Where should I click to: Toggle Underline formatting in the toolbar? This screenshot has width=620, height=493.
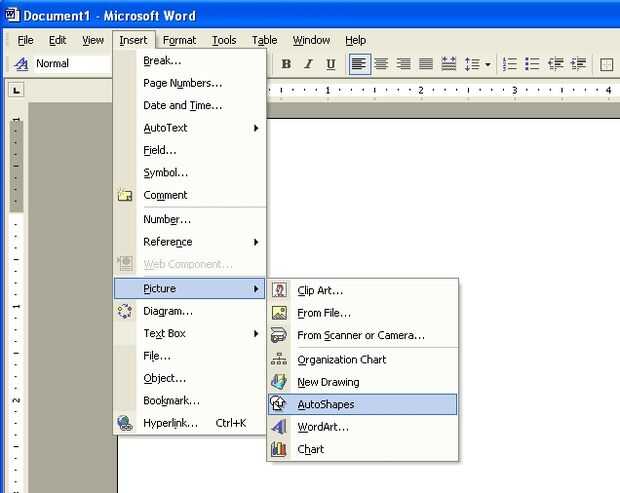(x=331, y=64)
